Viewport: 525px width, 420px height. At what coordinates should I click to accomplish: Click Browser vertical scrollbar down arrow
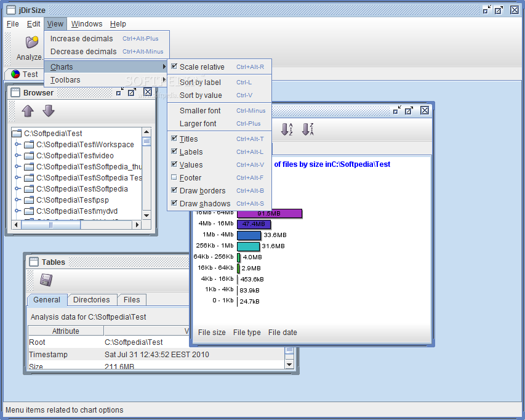[x=146, y=216]
